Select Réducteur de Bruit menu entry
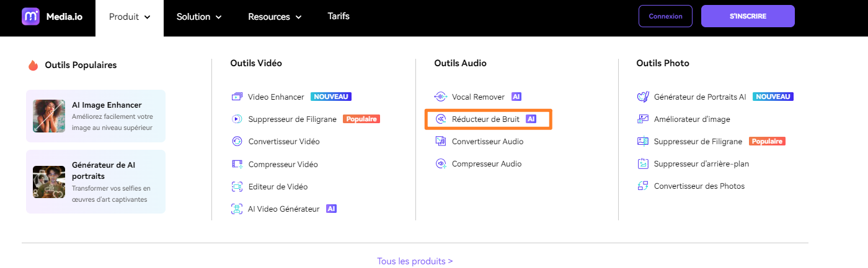 coord(485,119)
